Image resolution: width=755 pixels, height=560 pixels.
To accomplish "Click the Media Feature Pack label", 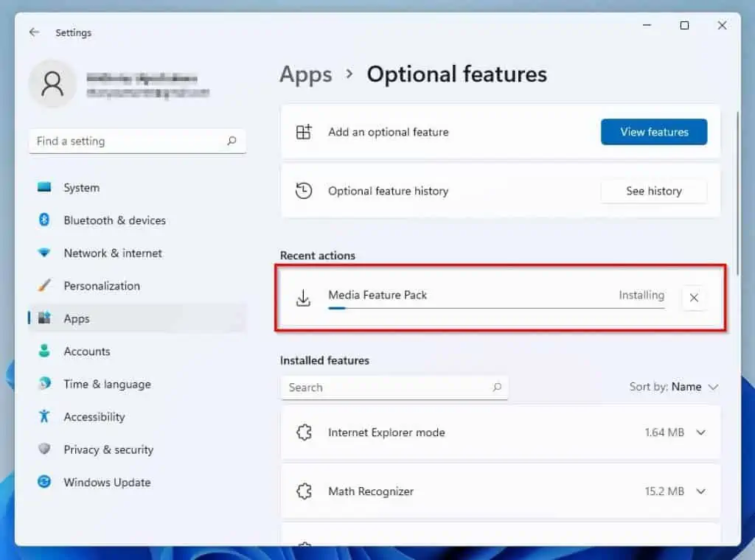I will (377, 295).
